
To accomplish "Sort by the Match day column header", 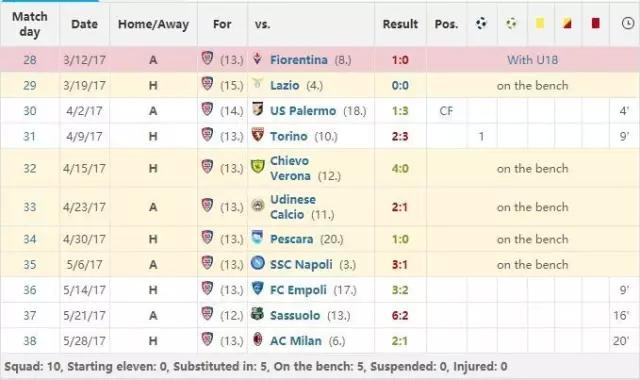I will (30, 24).
